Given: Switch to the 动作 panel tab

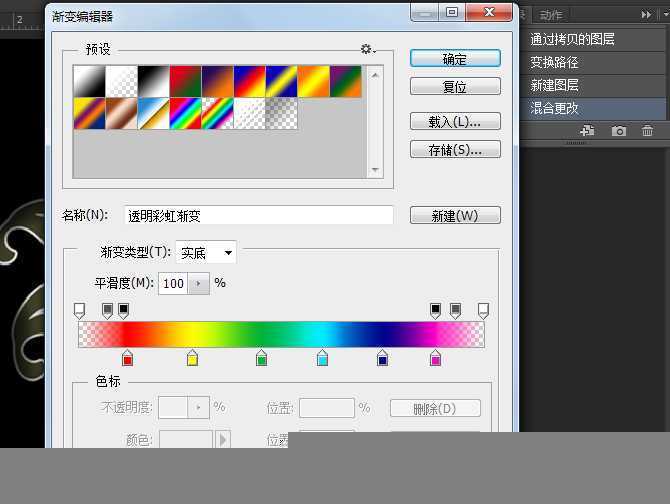Looking at the screenshot, I should coord(551,15).
